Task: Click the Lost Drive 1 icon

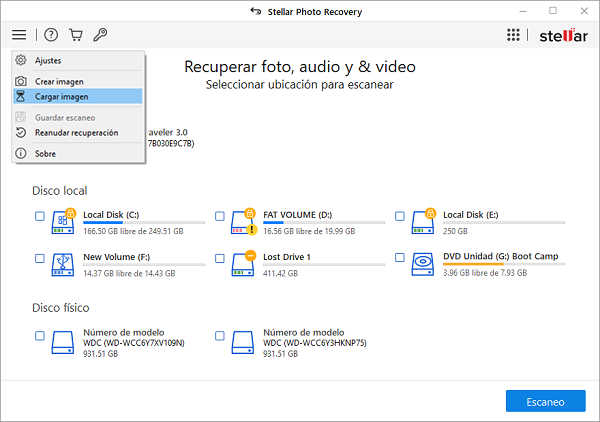Action: click(243, 264)
